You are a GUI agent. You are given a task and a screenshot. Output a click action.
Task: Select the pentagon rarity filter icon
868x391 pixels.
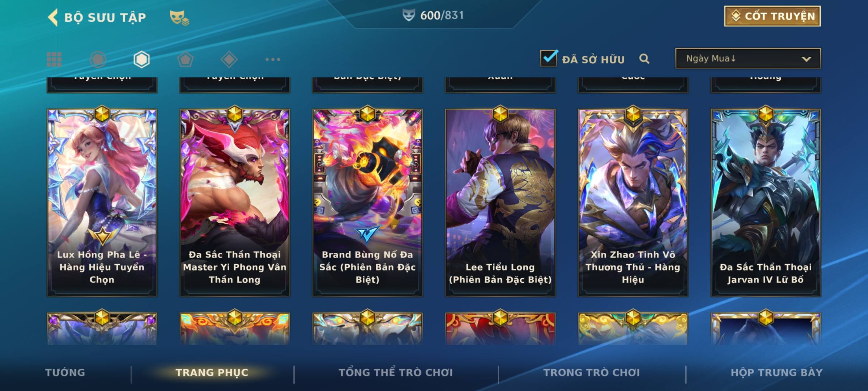[185, 59]
